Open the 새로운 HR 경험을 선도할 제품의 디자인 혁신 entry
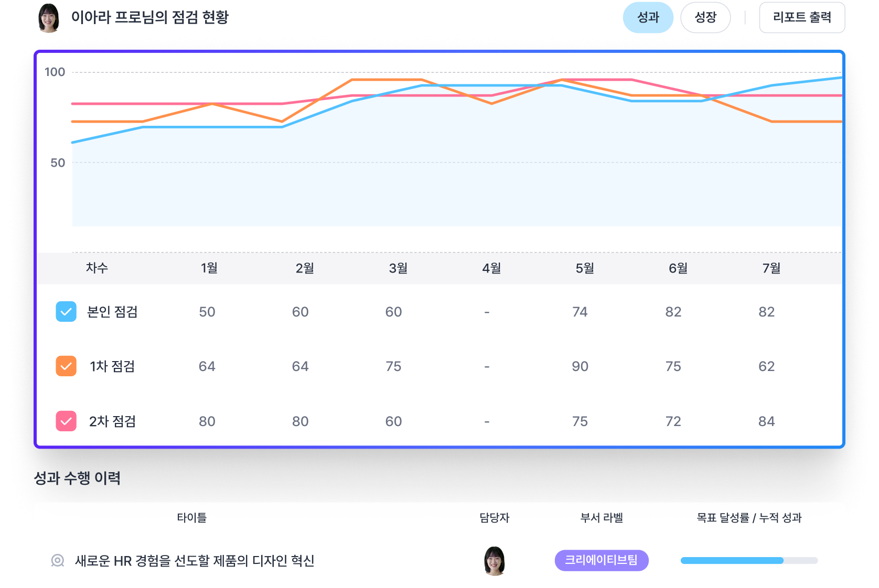This screenshot has width=879, height=588. pos(195,561)
